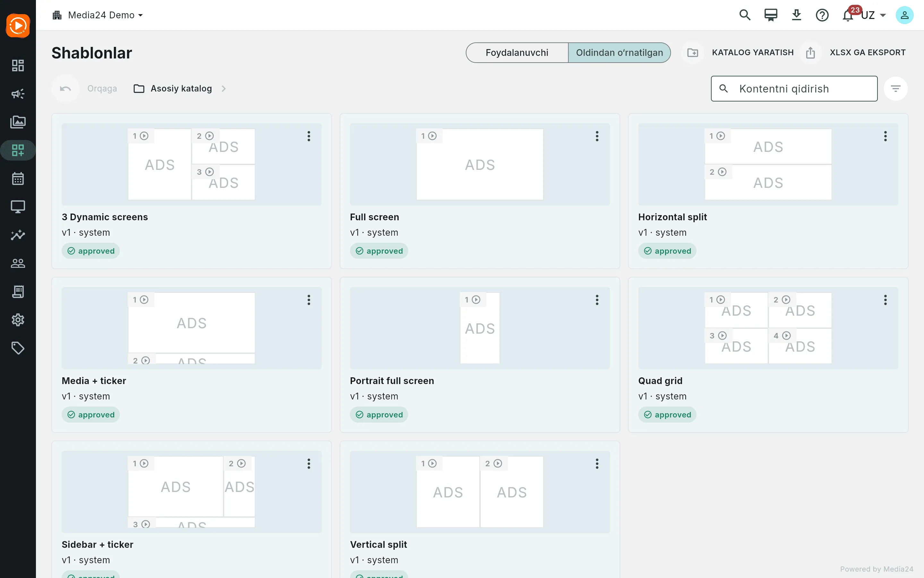Click the 'Quad grid' template title
924x578 pixels.
(660, 381)
